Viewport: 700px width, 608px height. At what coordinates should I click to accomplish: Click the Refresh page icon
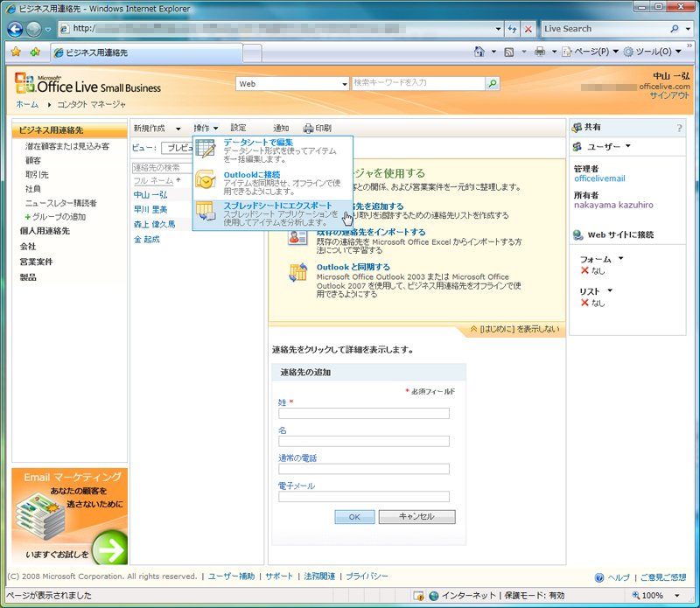512,29
